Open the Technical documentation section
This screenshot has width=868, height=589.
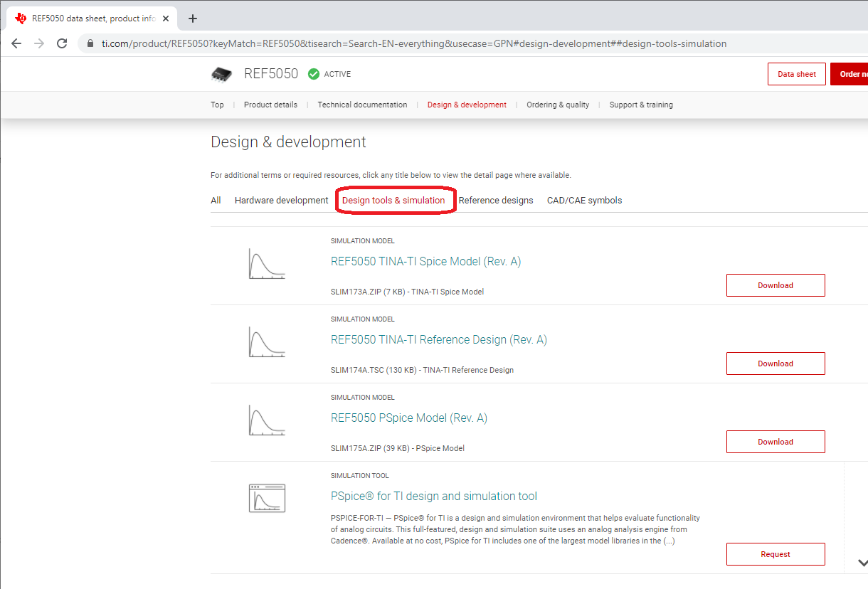[362, 105]
